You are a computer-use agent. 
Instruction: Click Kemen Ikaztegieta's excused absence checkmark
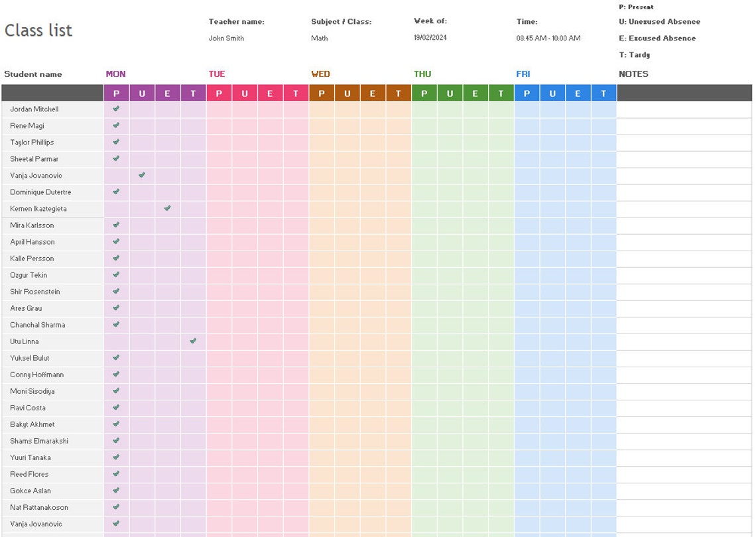coord(167,209)
